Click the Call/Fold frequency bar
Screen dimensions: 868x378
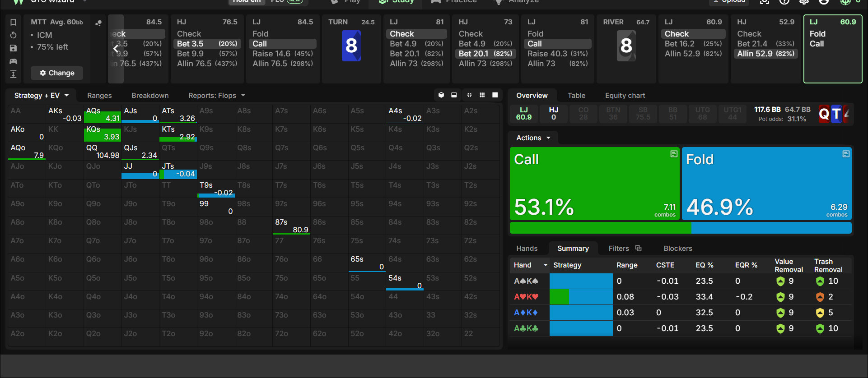[681, 228]
